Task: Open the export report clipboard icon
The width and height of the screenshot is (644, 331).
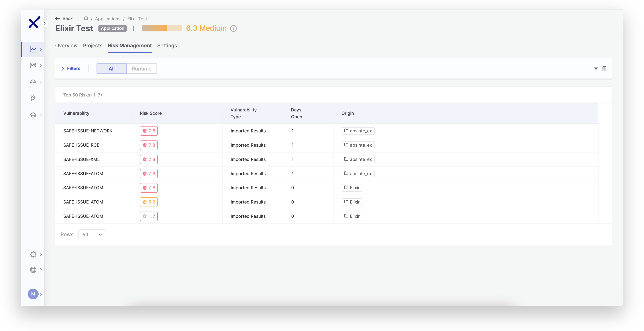Action: pos(604,68)
